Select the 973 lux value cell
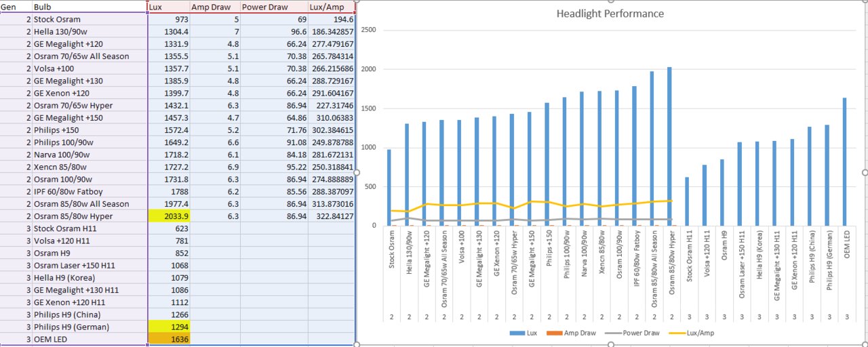Viewport: 868px width, 347px height. pos(169,19)
